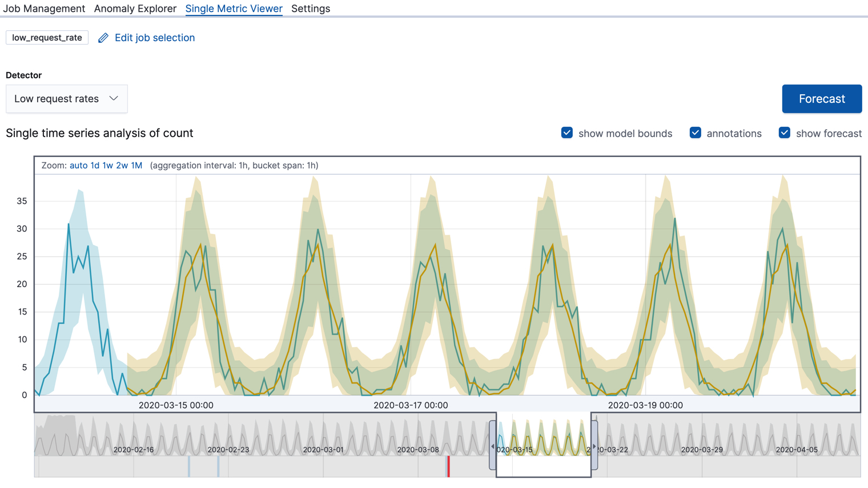Select the Single Metric Viewer tab
The height and width of the screenshot is (488, 868).
[x=234, y=9]
